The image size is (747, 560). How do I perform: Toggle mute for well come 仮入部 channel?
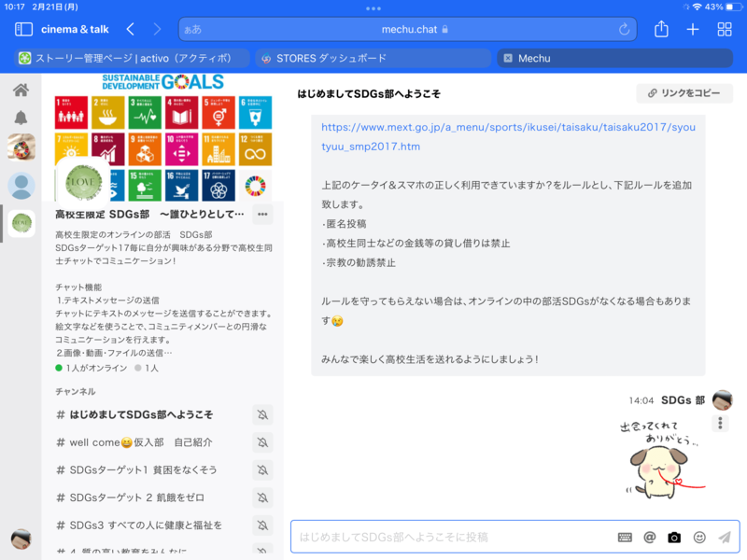tap(262, 442)
